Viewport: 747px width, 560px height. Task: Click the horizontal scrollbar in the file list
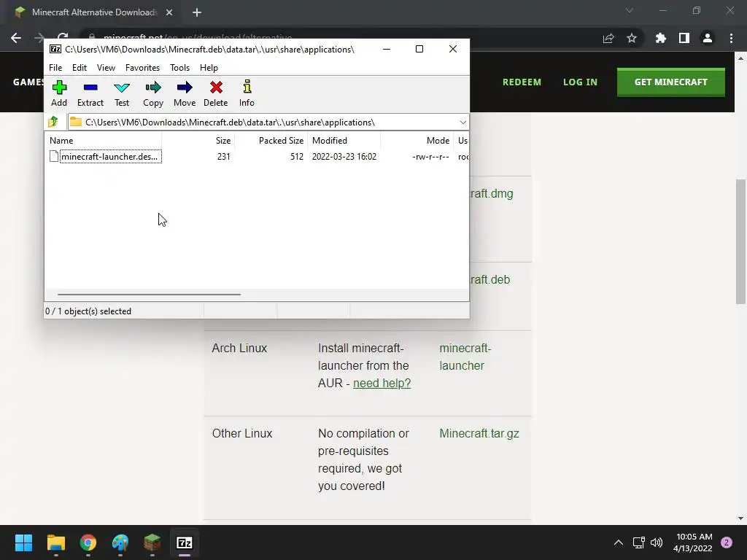pyautogui.click(x=149, y=295)
